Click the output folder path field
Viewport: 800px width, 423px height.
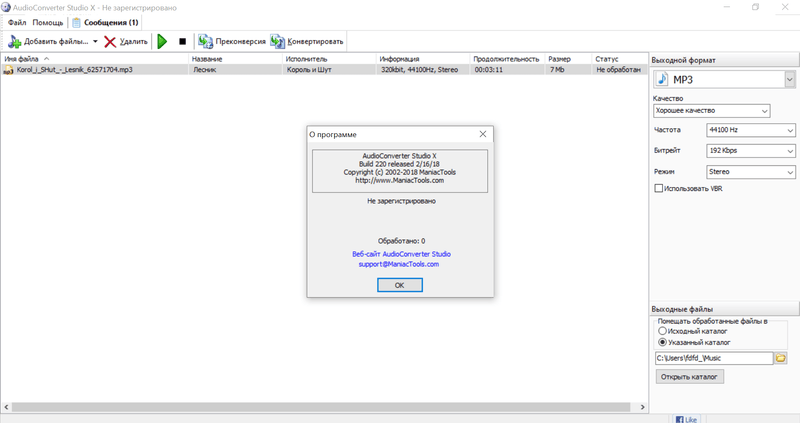click(714, 358)
